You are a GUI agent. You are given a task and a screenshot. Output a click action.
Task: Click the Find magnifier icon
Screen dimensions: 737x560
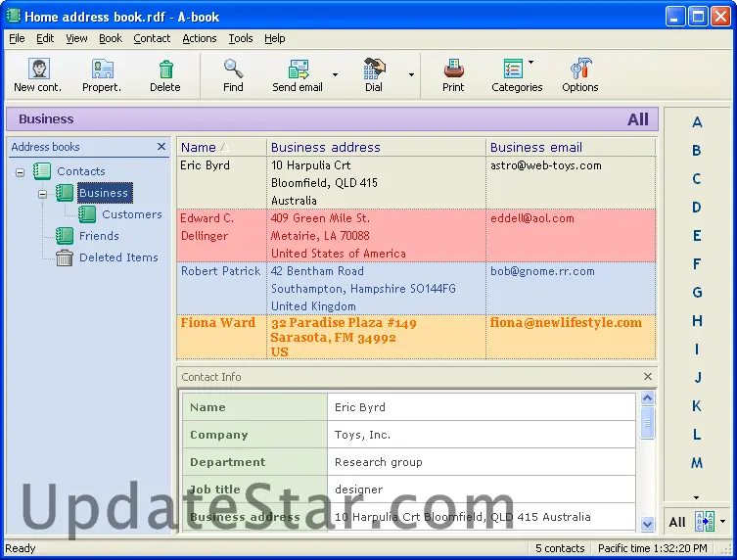[x=233, y=70]
